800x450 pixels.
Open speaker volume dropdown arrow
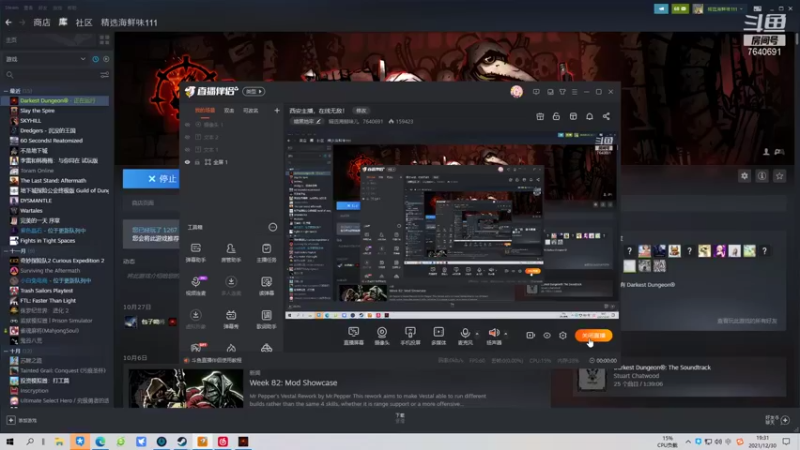506,334
